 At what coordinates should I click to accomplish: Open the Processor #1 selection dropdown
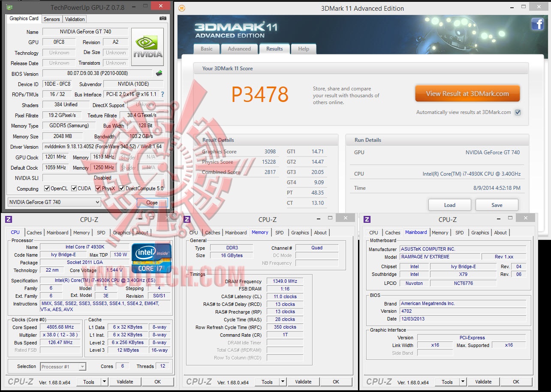point(63,366)
